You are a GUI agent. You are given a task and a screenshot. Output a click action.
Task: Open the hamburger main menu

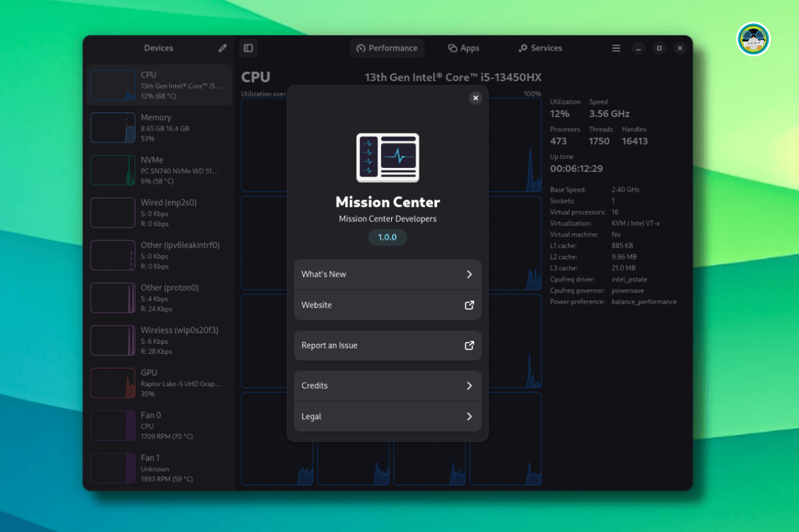[616, 48]
